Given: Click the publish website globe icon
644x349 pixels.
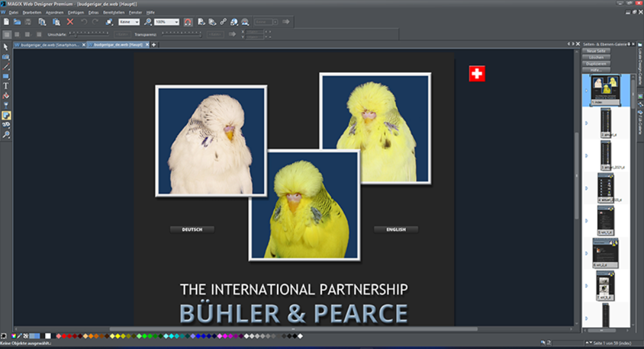Looking at the screenshot, I should pyautogui.click(x=234, y=22).
